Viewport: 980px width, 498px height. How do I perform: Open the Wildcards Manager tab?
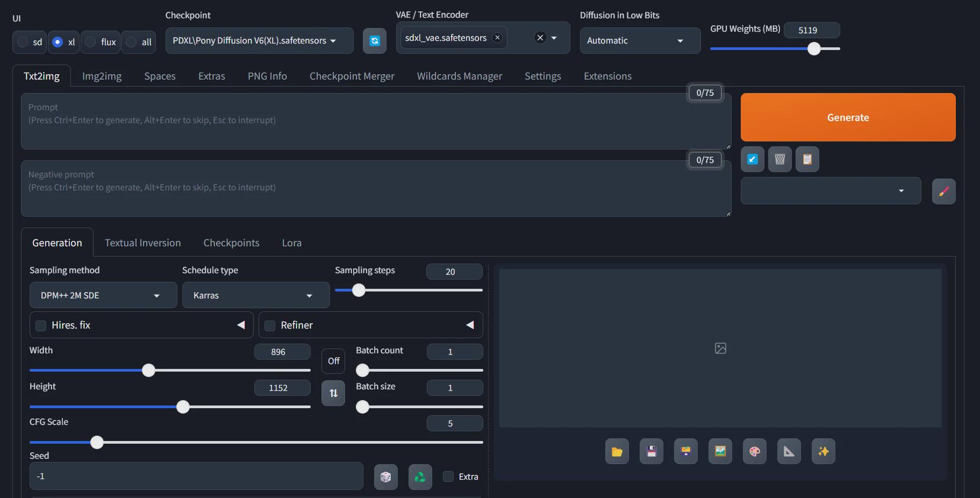(460, 76)
